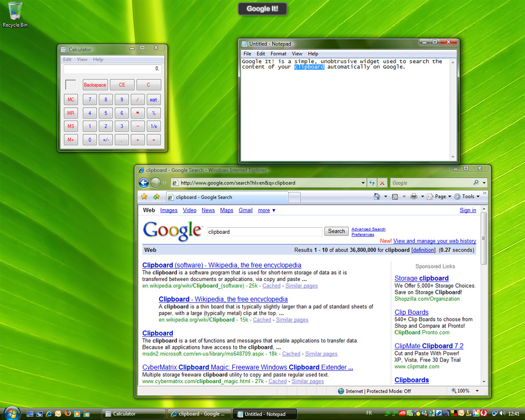525x420 pixels.
Task: Click the ATI tray icon
Action: 402,413
